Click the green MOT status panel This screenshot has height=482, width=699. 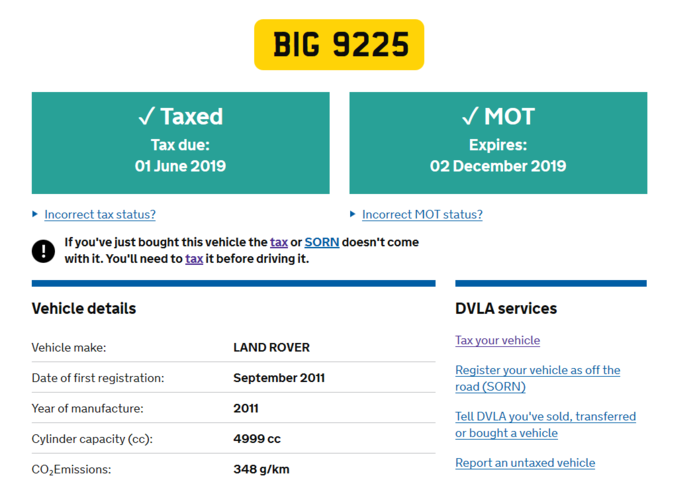(x=498, y=143)
